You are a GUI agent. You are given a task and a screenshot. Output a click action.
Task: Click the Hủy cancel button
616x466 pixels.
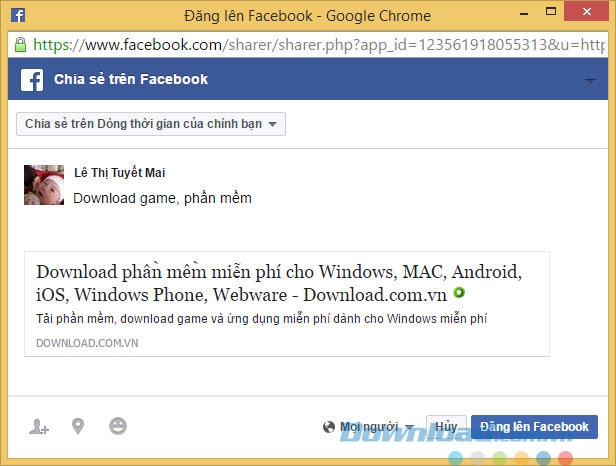[446, 427]
